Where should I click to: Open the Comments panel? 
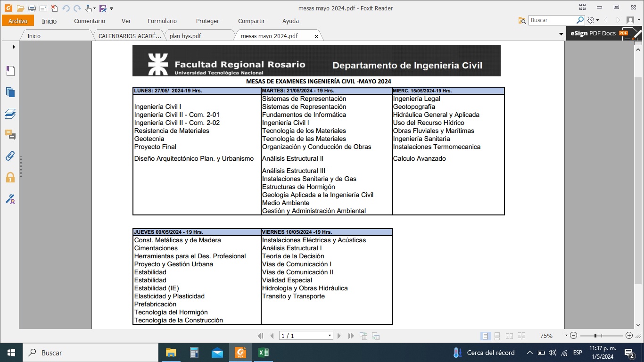(10, 135)
